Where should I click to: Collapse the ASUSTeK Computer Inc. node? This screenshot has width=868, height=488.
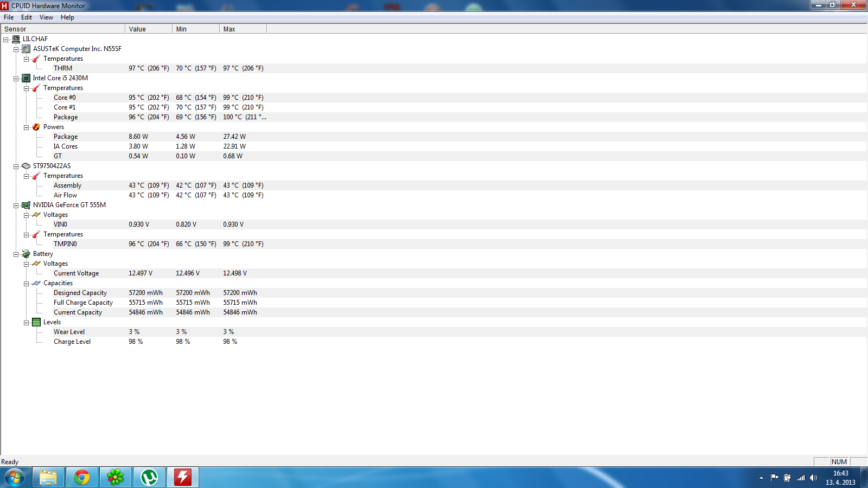click(x=16, y=49)
